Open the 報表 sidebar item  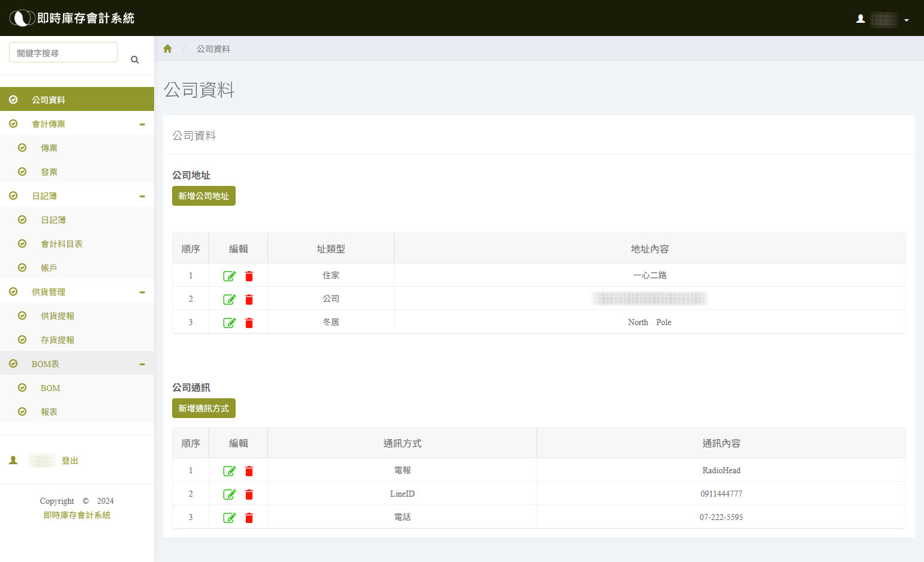coord(77,411)
